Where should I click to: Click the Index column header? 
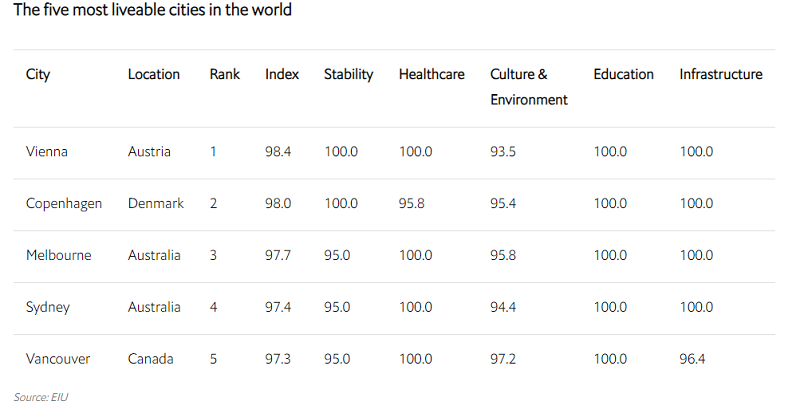pos(282,74)
